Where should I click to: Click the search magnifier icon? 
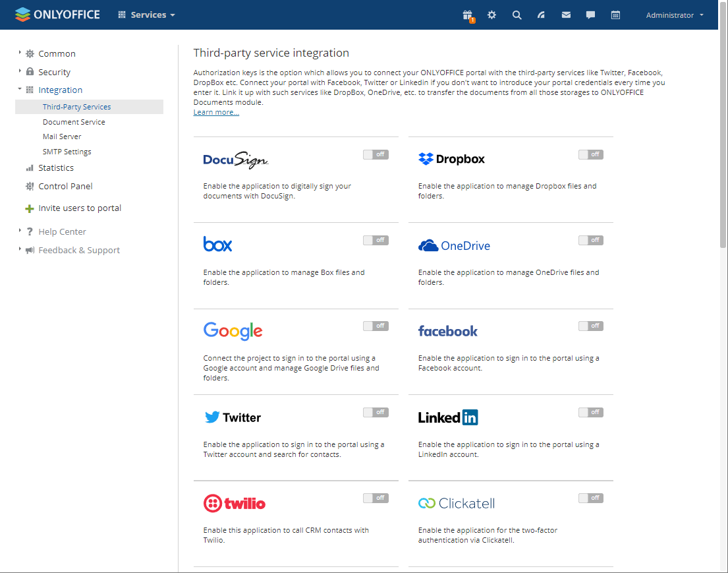coord(517,15)
